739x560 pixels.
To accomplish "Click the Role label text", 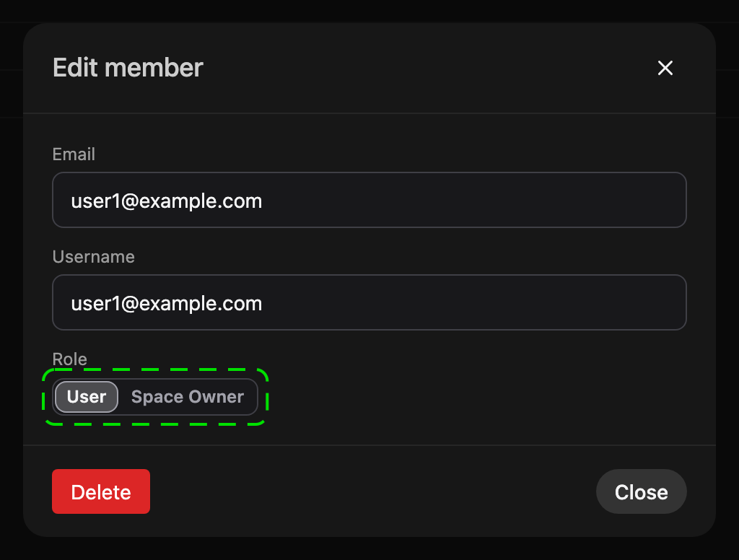I will (x=69, y=359).
